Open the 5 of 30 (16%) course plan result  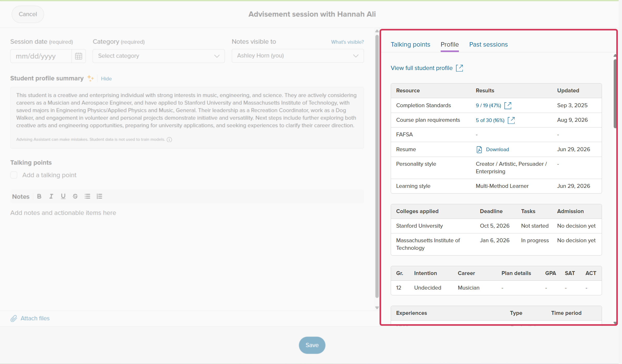490,120
